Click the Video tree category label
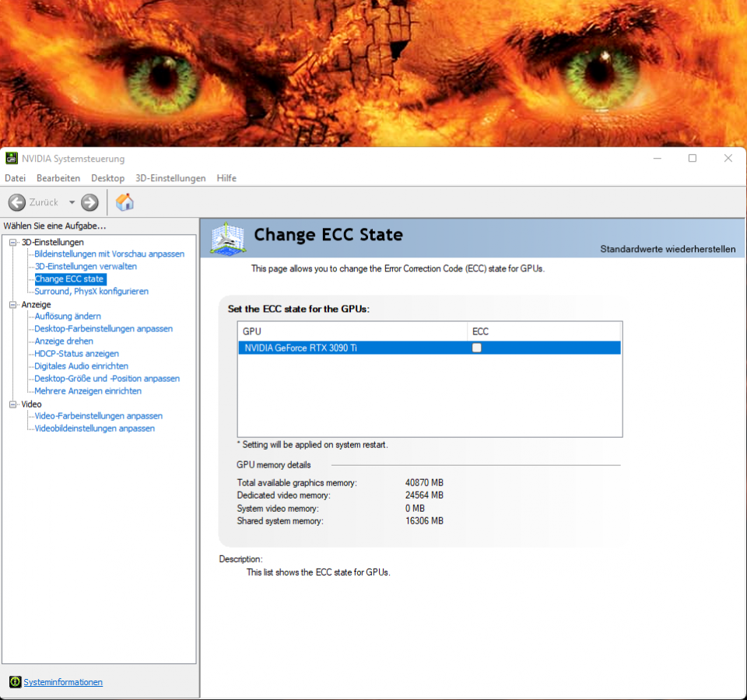 pos(31,404)
